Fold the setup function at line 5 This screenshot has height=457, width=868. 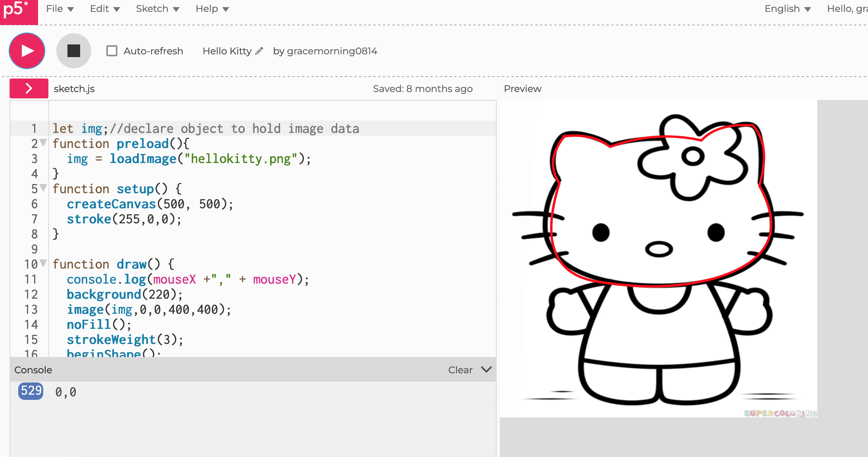click(43, 188)
